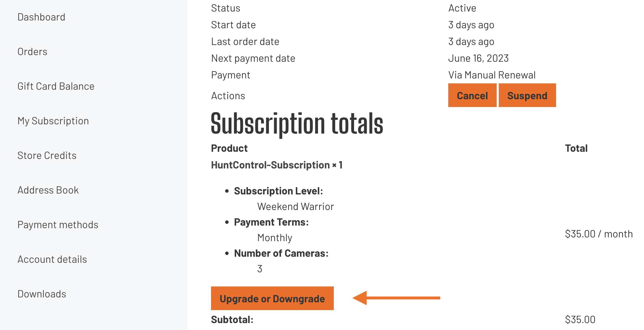Click the orange arrow pointing at Upgrade

[x=396, y=298]
